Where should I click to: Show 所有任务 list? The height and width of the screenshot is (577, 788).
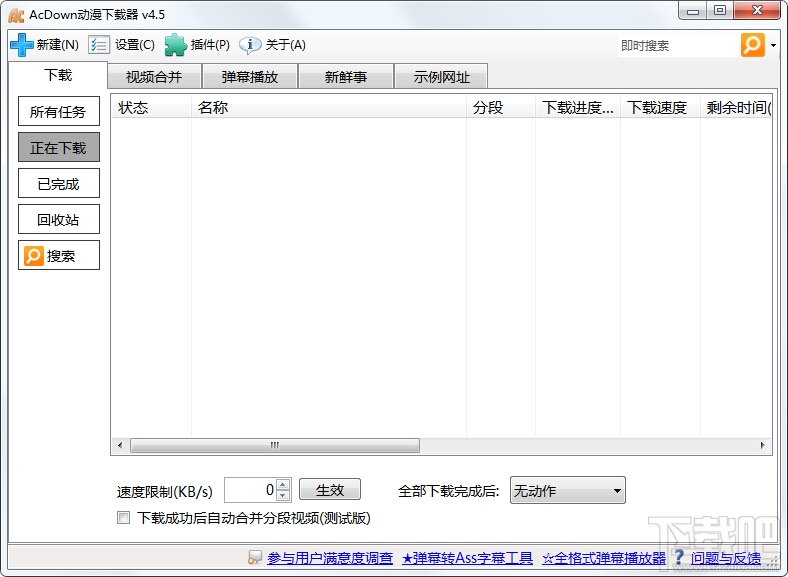[x=59, y=111]
